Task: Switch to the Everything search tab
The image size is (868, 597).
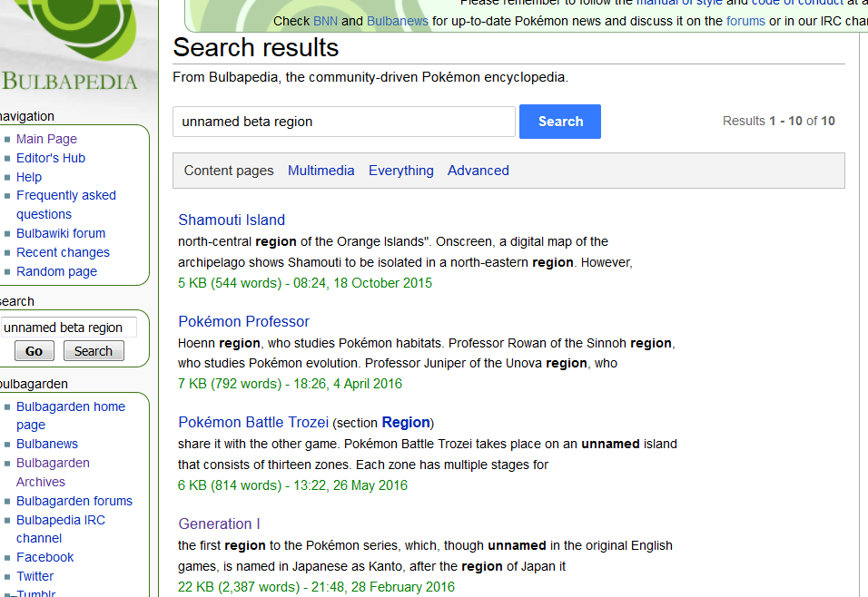Action: click(400, 171)
